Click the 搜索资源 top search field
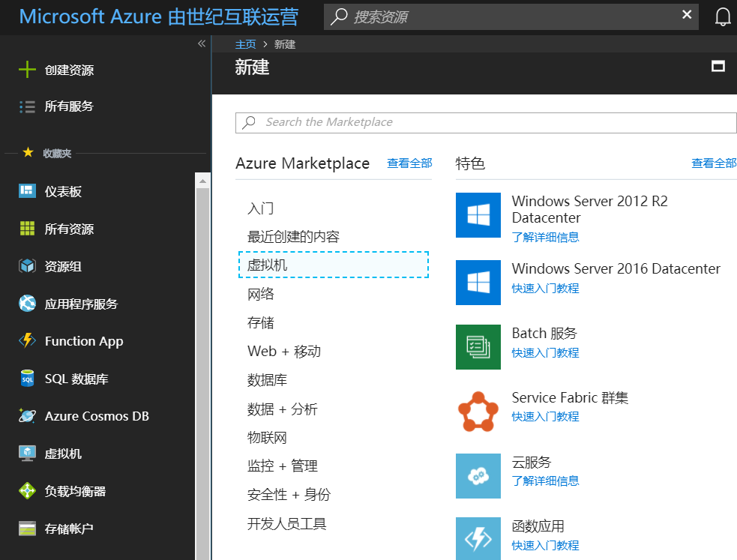The width and height of the screenshot is (737, 560). tap(511, 17)
